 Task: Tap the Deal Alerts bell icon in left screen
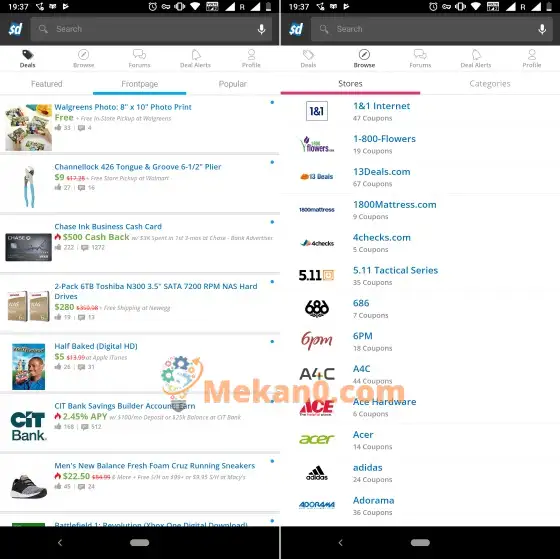click(x=196, y=55)
